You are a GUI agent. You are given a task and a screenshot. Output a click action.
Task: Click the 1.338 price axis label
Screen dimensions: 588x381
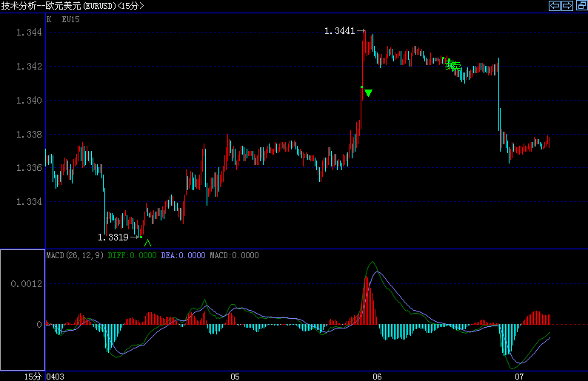pos(29,135)
